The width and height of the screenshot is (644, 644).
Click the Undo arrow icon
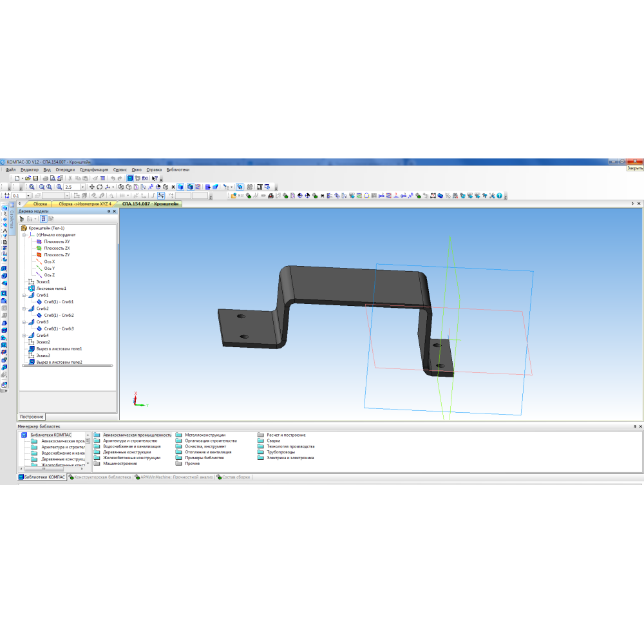click(x=113, y=178)
